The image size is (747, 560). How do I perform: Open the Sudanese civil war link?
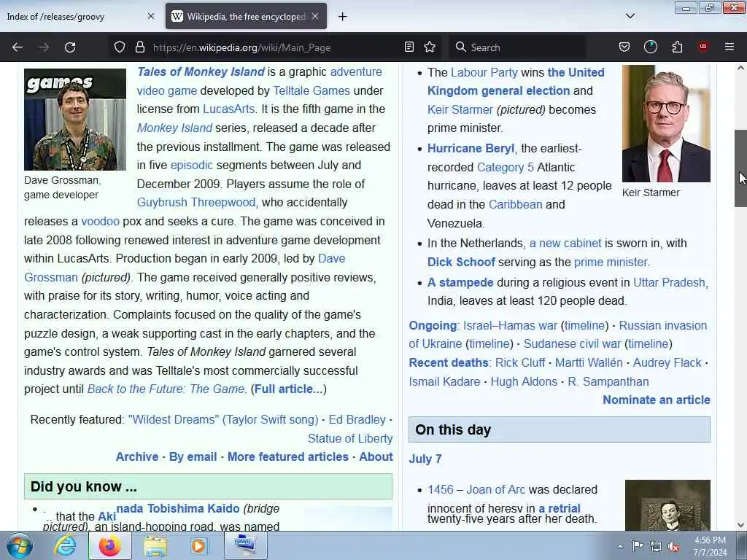(x=572, y=344)
